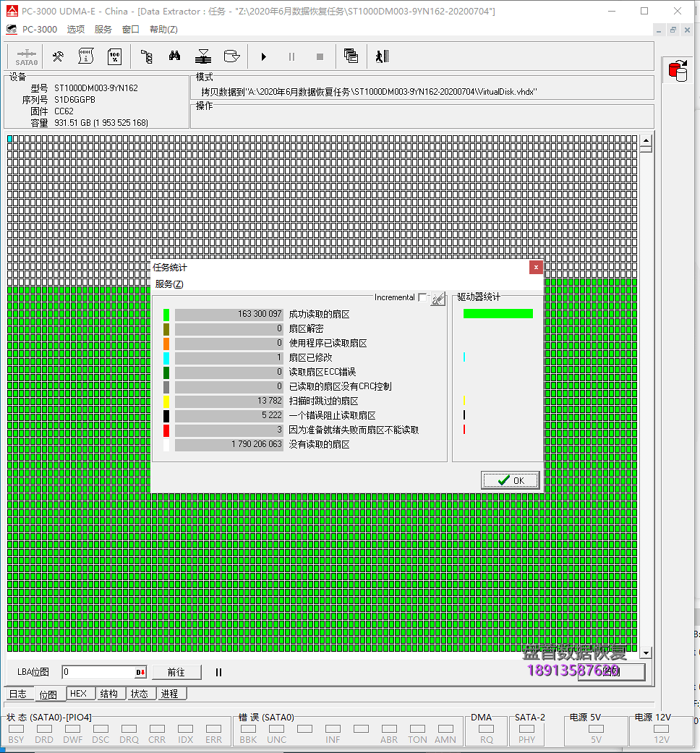Click the red arrow in LBA field
Screen dimensions: 700x753
pos(141,672)
